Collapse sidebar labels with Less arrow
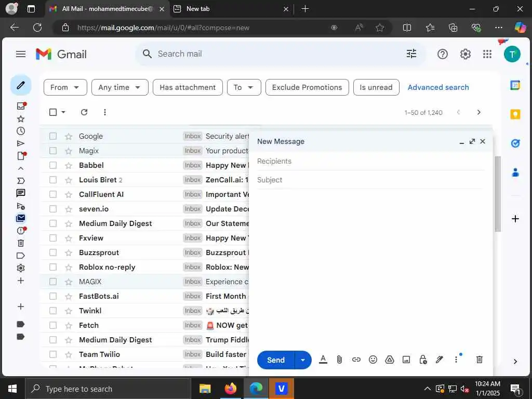 point(21,168)
